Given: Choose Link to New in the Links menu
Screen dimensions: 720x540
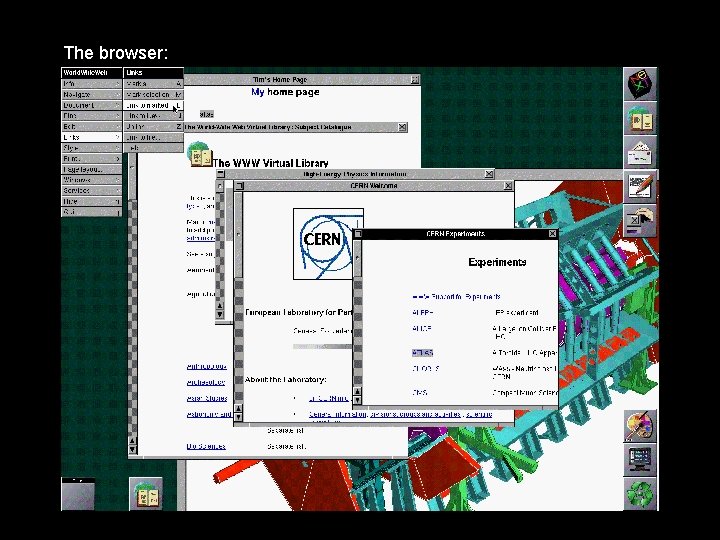Looking at the screenshot, I should point(153,116).
